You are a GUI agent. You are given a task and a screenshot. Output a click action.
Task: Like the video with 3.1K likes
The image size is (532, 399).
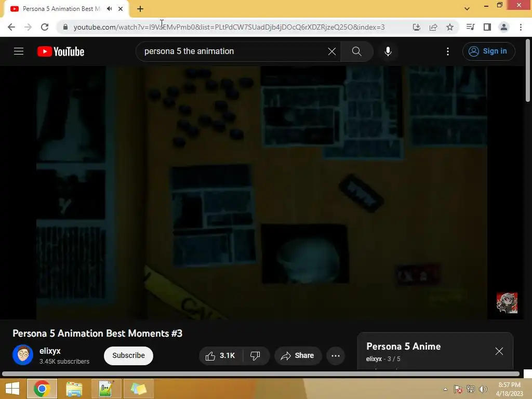click(220, 355)
